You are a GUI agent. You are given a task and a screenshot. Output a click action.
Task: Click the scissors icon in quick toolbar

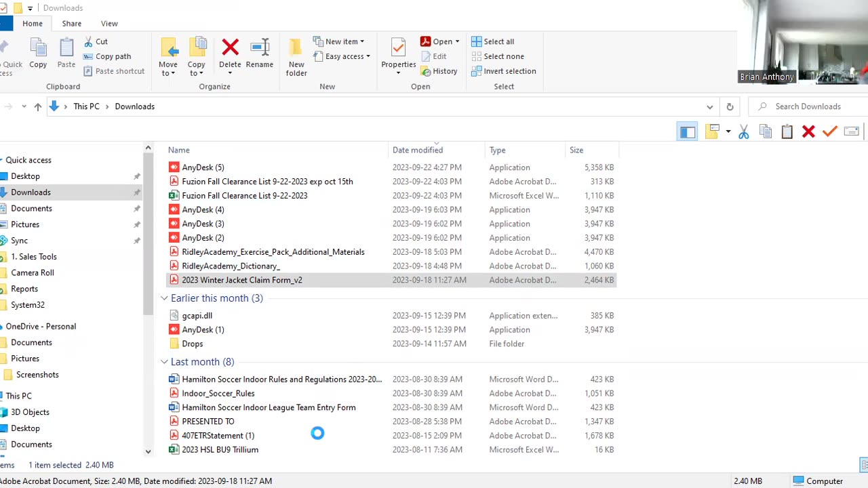pos(744,131)
